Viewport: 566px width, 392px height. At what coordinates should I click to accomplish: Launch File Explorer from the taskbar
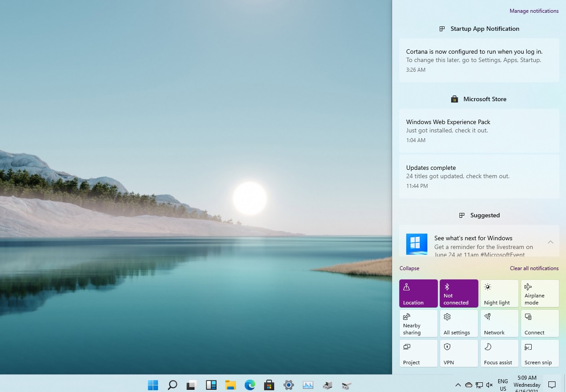pos(230,385)
